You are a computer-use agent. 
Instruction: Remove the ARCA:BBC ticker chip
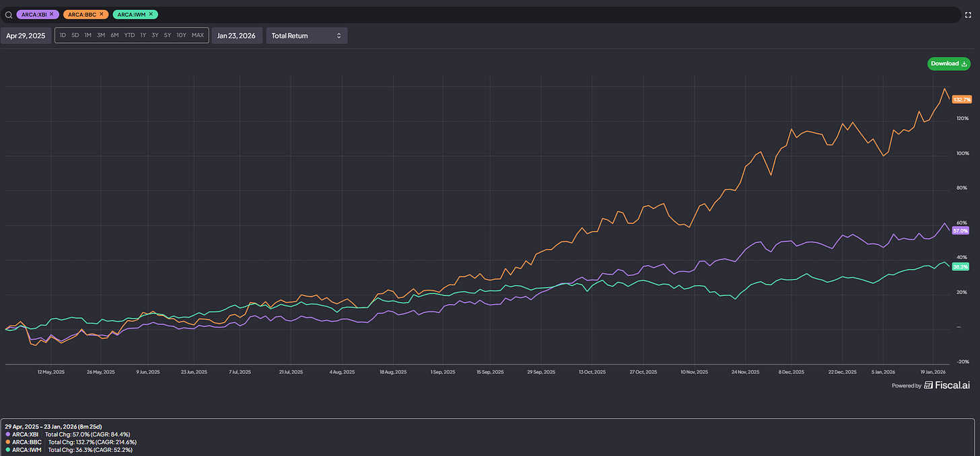[100, 14]
